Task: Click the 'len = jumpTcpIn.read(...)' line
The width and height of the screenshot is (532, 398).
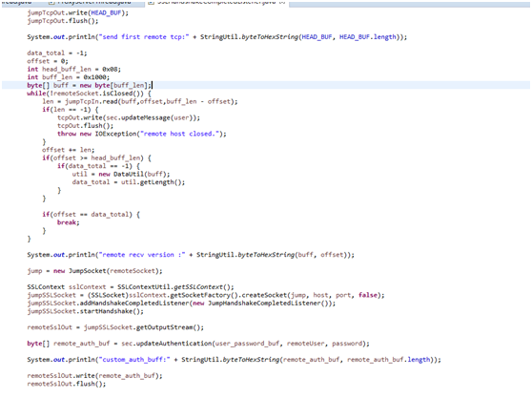Action: tap(140, 101)
